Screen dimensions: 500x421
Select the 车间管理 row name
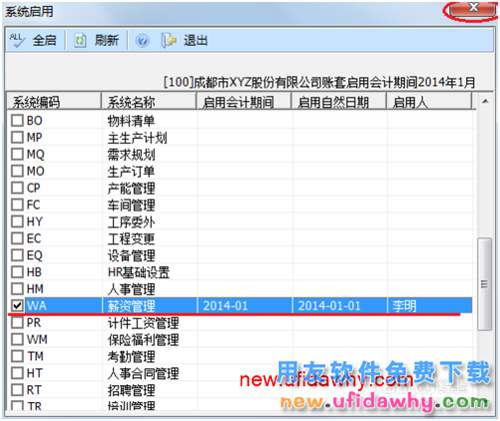131,205
